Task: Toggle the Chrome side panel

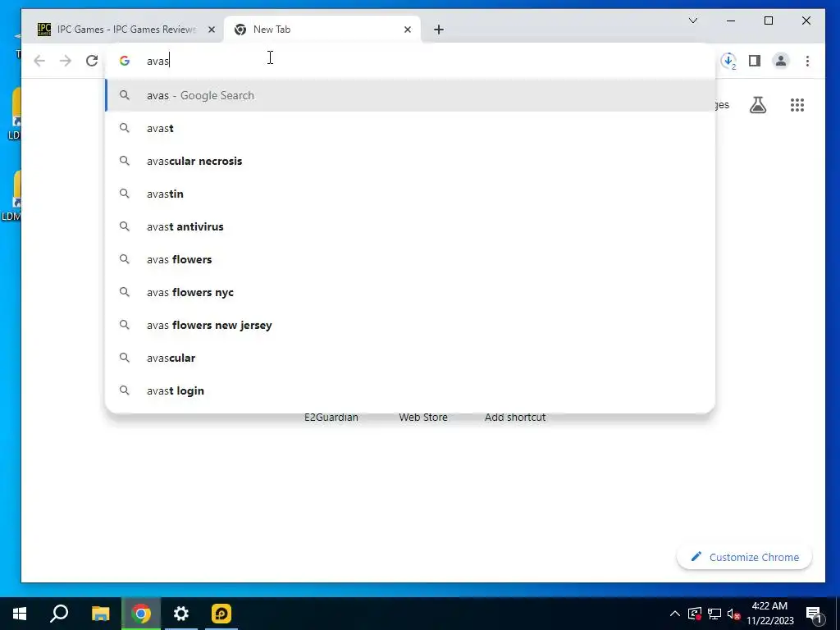Action: [x=755, y=61]
